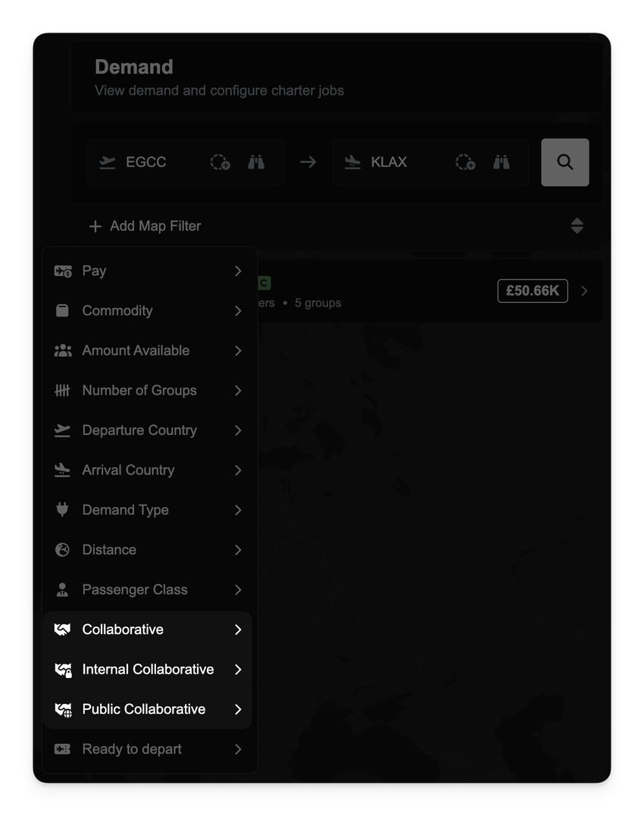Image resolution: width=644 pixels, height=816 pixels.
Task: Pick the Ready to depart filter
Action: tap(132, 749)
